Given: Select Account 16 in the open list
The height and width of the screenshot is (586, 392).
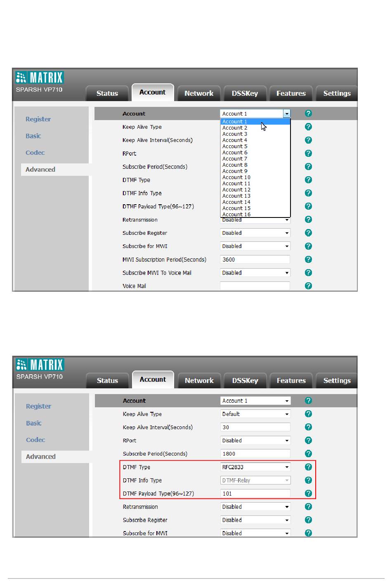Looking at the screenshot, I should [x=255, y=214].
